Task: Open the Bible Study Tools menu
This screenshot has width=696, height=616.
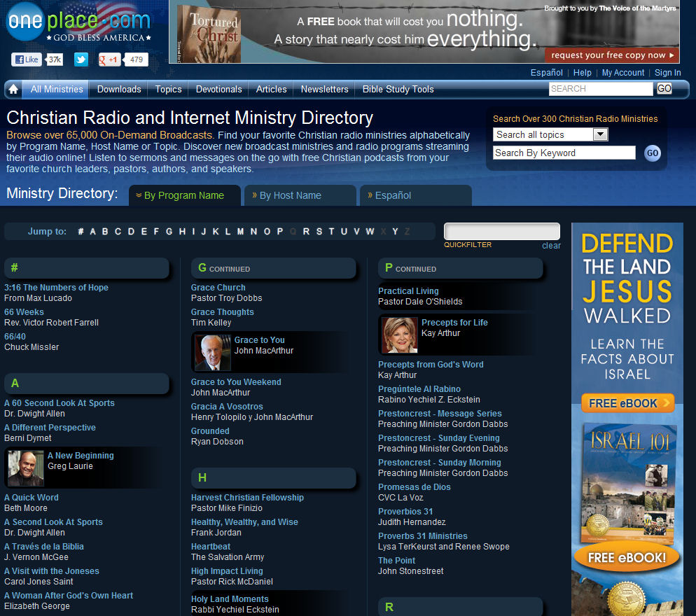Action: coord(397,90)
